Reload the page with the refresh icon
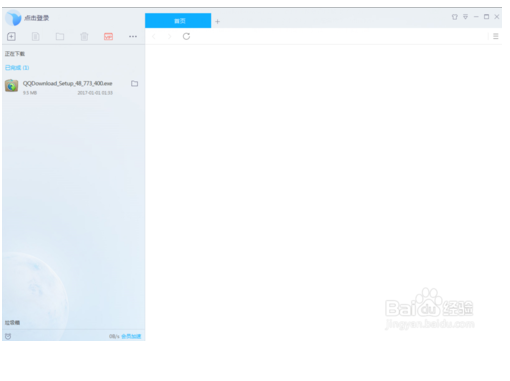510x381 pixels. click(x=186, y=36)
